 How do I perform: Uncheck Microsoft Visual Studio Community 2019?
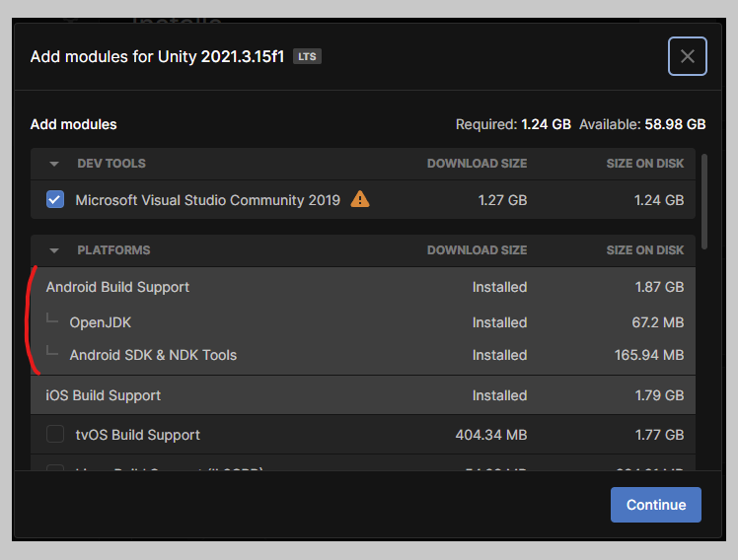55,199
